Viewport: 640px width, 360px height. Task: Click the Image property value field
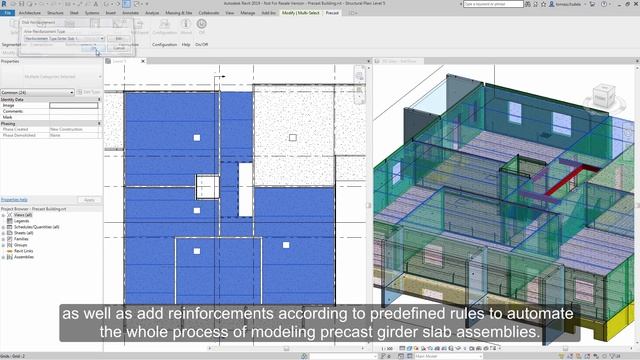pyautogui.click(x=74, y=105)
